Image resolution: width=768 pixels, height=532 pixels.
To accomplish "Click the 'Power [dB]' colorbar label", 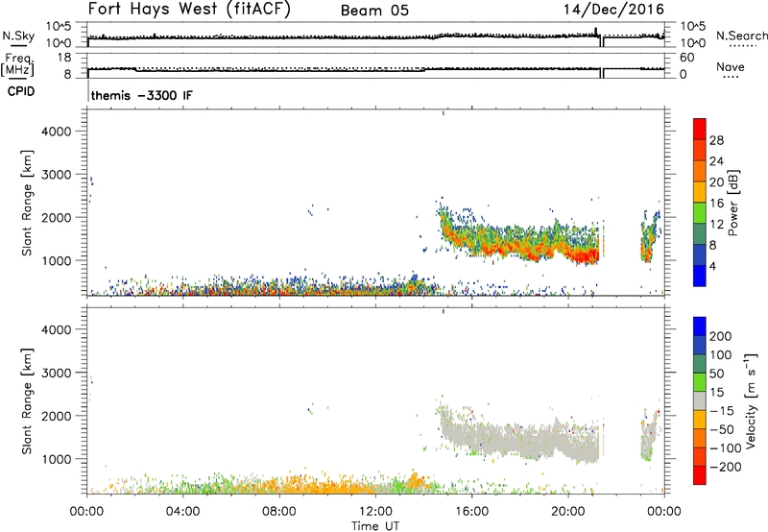I will [732, 203].
